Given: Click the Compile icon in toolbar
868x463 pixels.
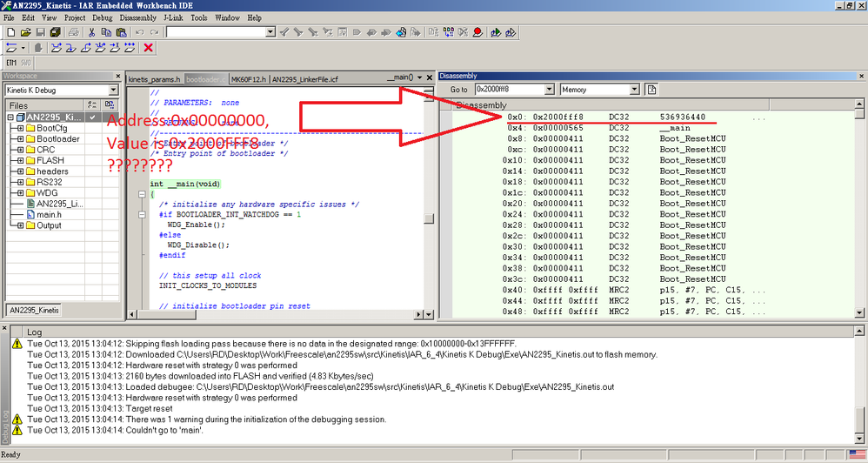Looking at the screenshot, I should point(433,33).
